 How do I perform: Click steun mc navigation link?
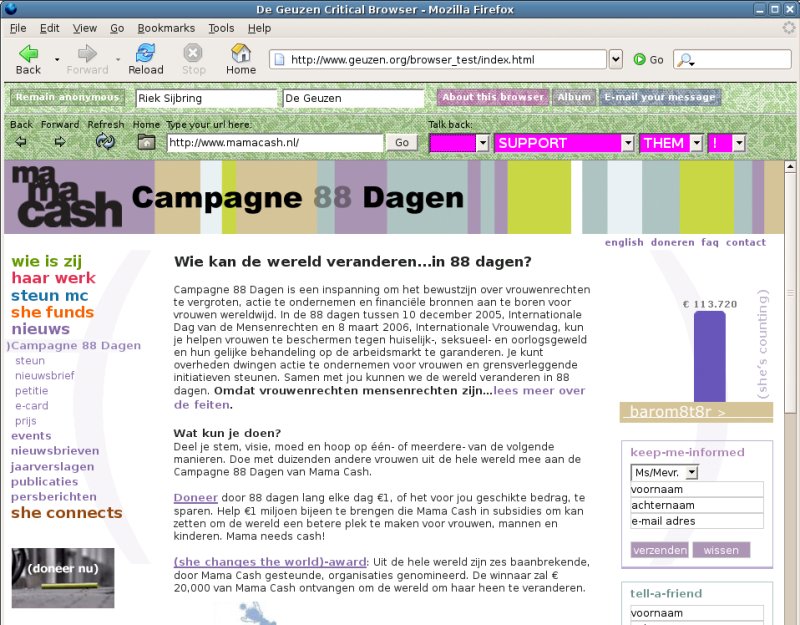pos(49,295)
